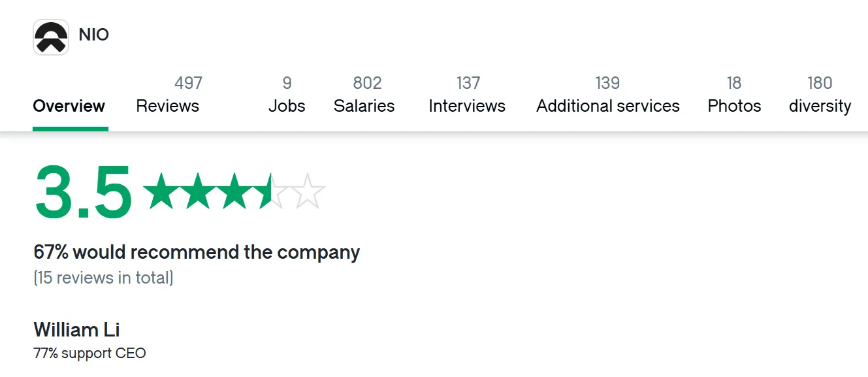Click the third green rating star

pyautogui.click(x=234, y=192)
